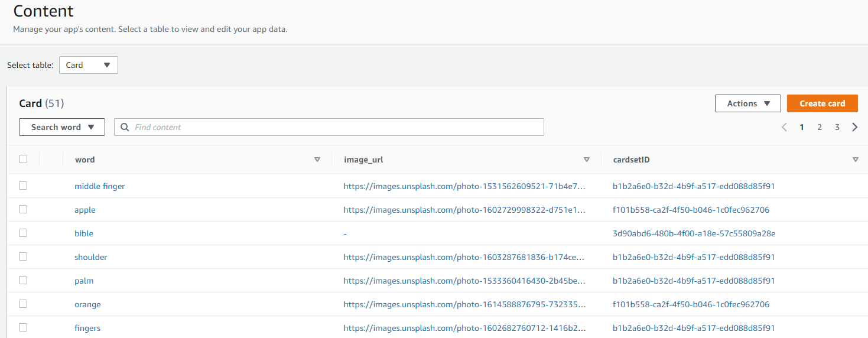
Task: Click the search magnifier icon
Action: (x=125, y=127)
